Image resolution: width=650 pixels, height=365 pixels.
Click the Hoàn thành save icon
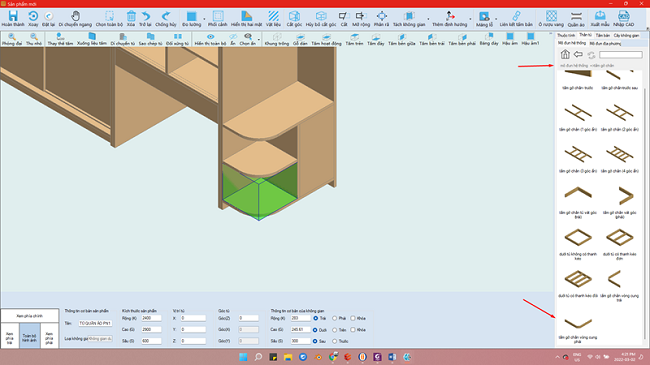click(x=13, y=19)
